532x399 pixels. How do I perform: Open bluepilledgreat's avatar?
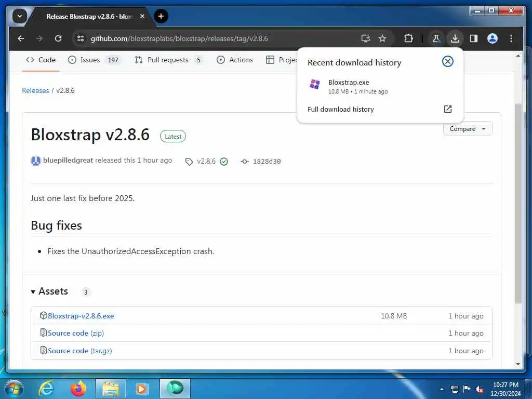36,161
